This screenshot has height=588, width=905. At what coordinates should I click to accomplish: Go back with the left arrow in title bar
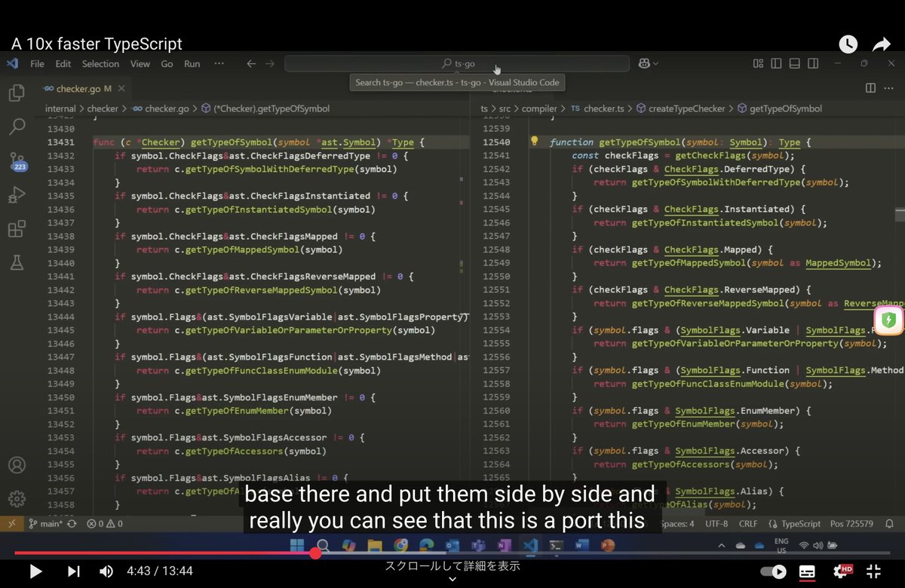tap(251, 64)
